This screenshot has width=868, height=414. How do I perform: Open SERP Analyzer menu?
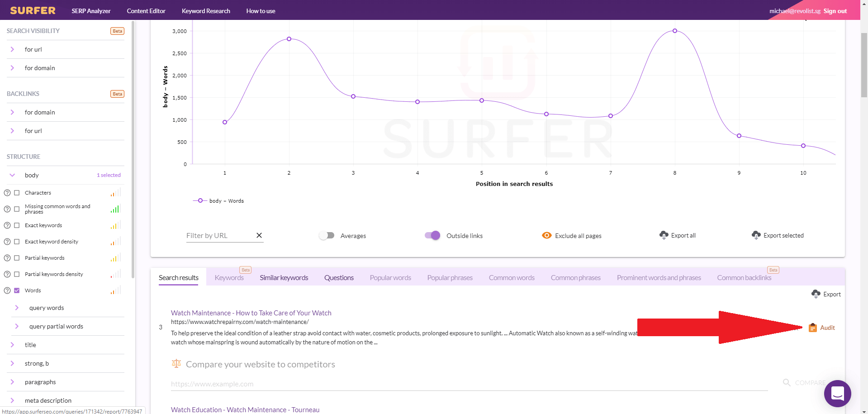pyautogui.click(x=91, y=11)
